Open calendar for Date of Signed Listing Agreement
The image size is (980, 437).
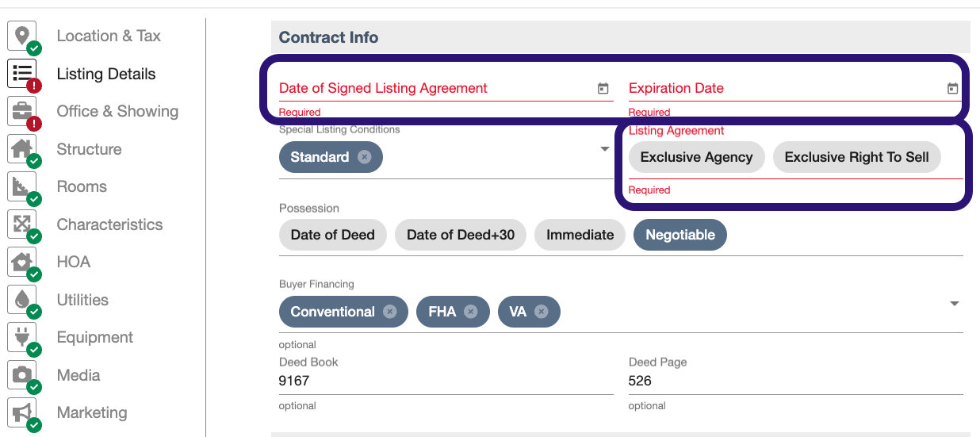pos(603,89)
